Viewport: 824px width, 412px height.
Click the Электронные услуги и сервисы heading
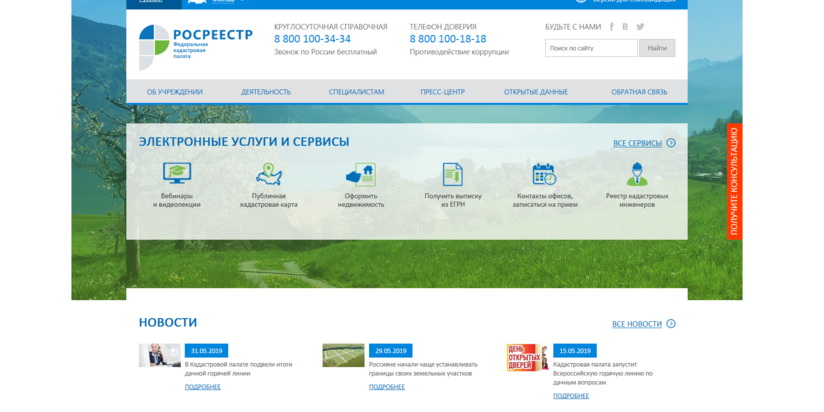(244, 142)
